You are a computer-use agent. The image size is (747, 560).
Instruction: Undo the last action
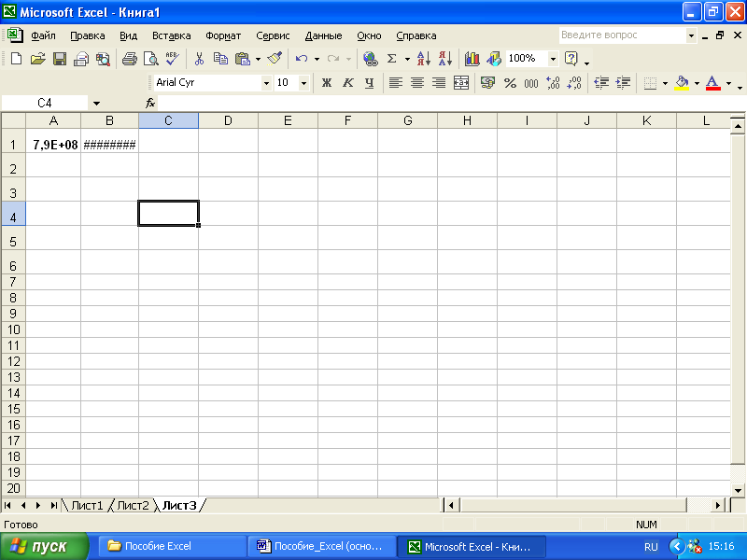301,59
